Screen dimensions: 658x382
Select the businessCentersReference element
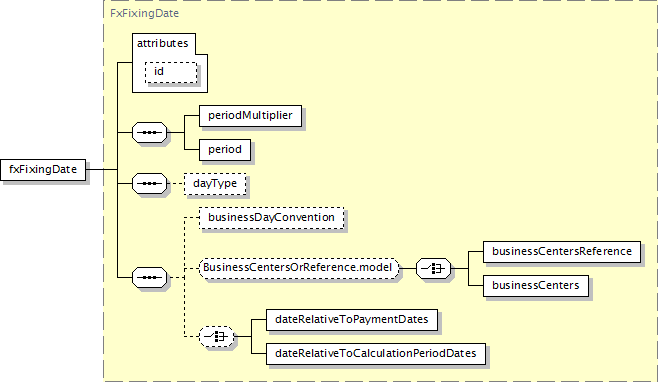pyautogui.click(x=562, y=252)
